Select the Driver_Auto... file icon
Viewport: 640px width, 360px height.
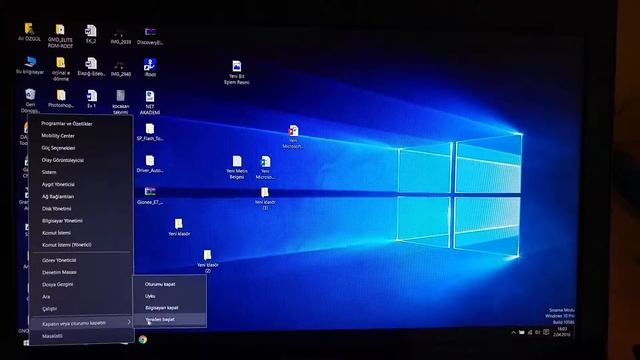(x=150, y=164)
